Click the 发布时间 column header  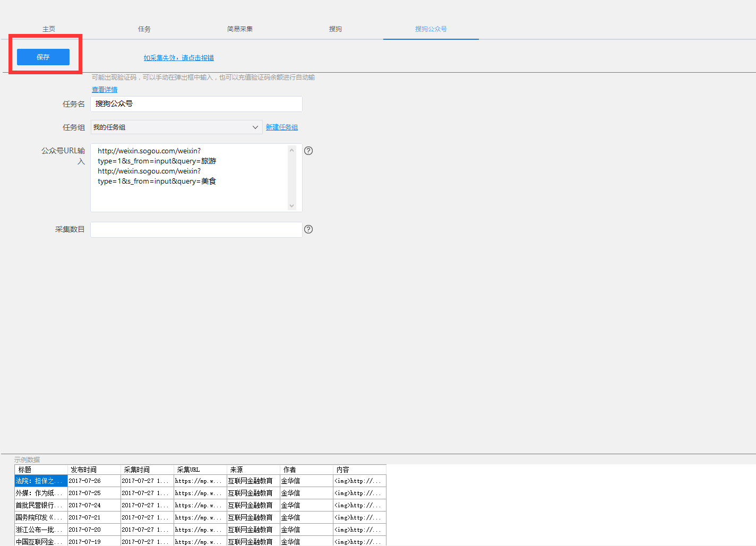(94, 470)
